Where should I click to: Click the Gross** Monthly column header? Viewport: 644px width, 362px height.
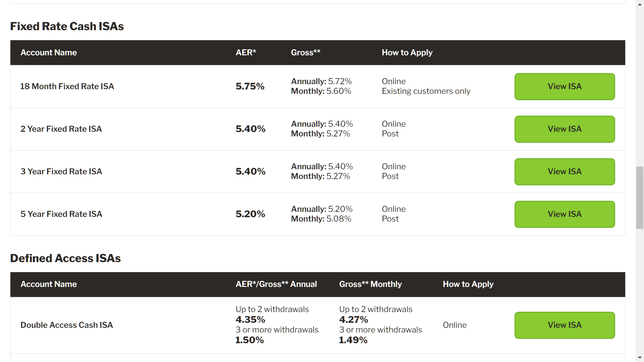(370, 284)
